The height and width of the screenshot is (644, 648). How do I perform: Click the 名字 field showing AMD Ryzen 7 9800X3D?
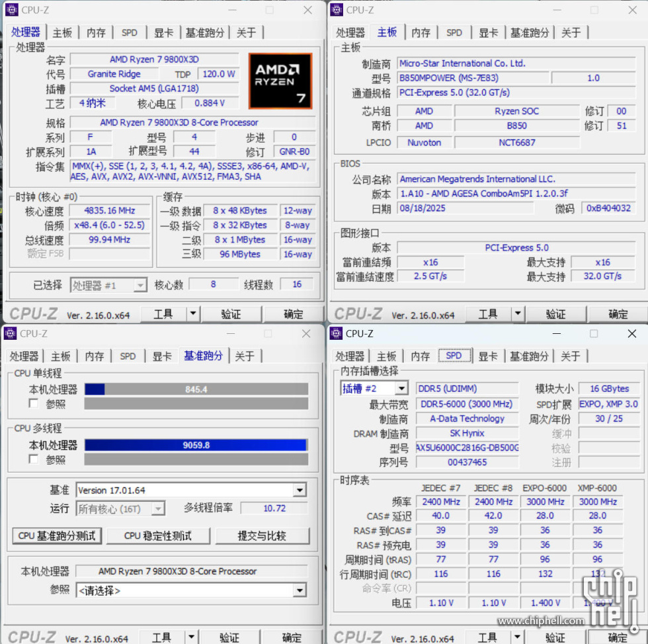tap(154, 60)
